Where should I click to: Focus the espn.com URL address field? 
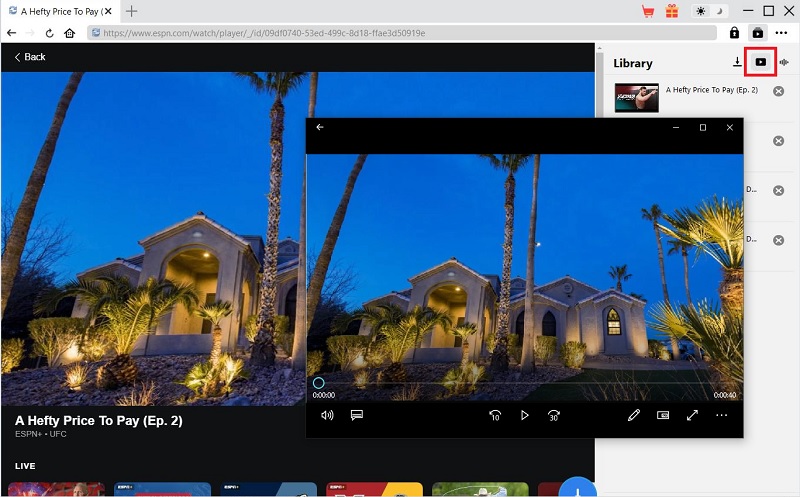[x=402, y=33]
